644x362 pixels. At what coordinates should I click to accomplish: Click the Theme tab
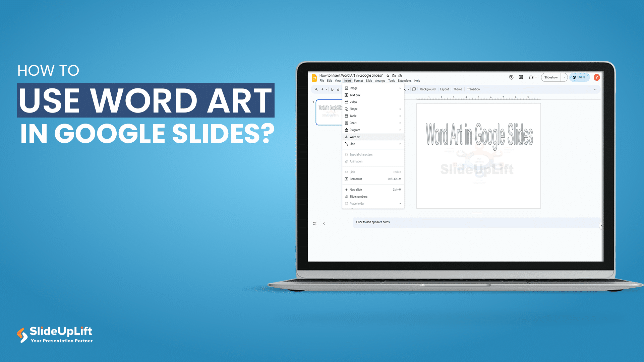coord(459,89)
